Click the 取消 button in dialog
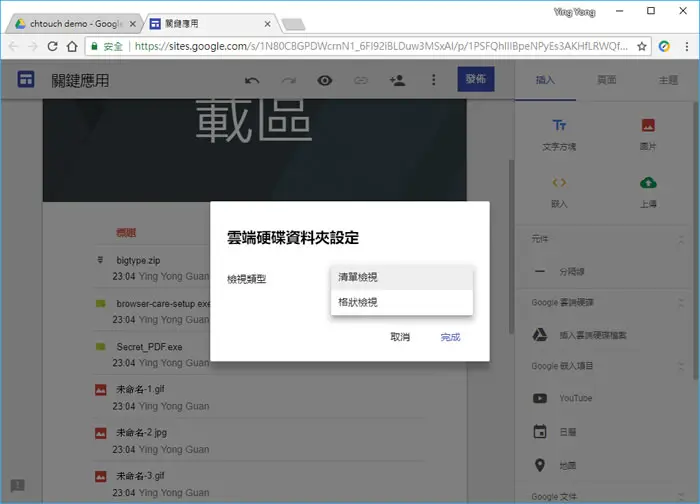 point(400,337)
